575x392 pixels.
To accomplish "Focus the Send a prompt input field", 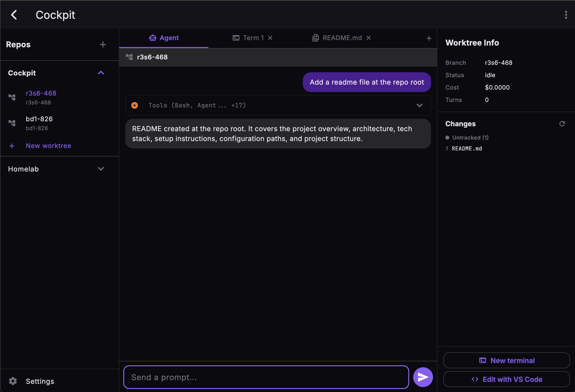I will (x=266, y=377).
